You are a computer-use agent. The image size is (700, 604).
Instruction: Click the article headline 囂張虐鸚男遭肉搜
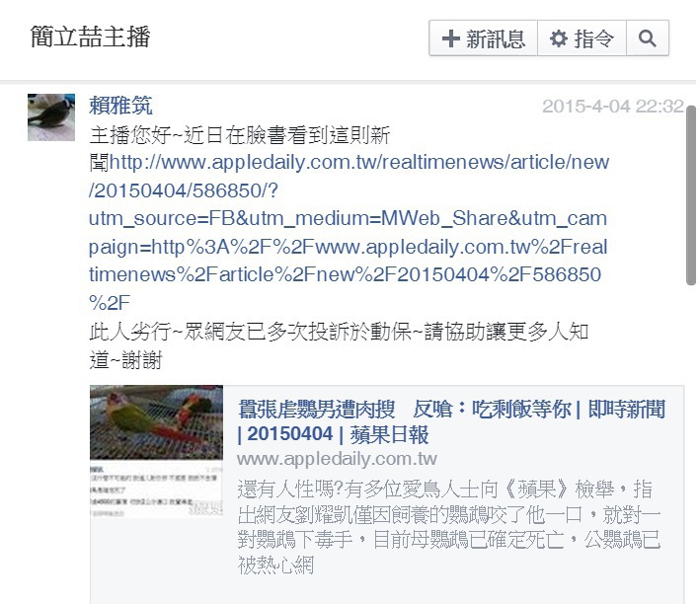click(317, 410)
